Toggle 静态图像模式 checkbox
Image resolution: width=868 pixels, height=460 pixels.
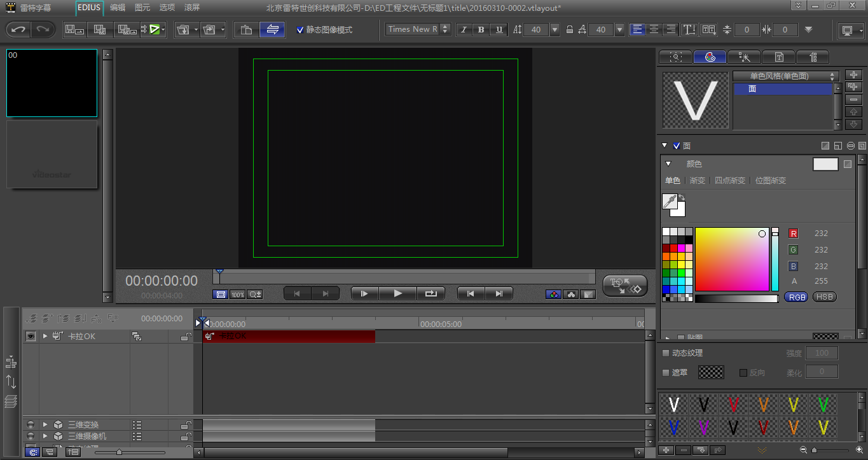pos(300,30)
